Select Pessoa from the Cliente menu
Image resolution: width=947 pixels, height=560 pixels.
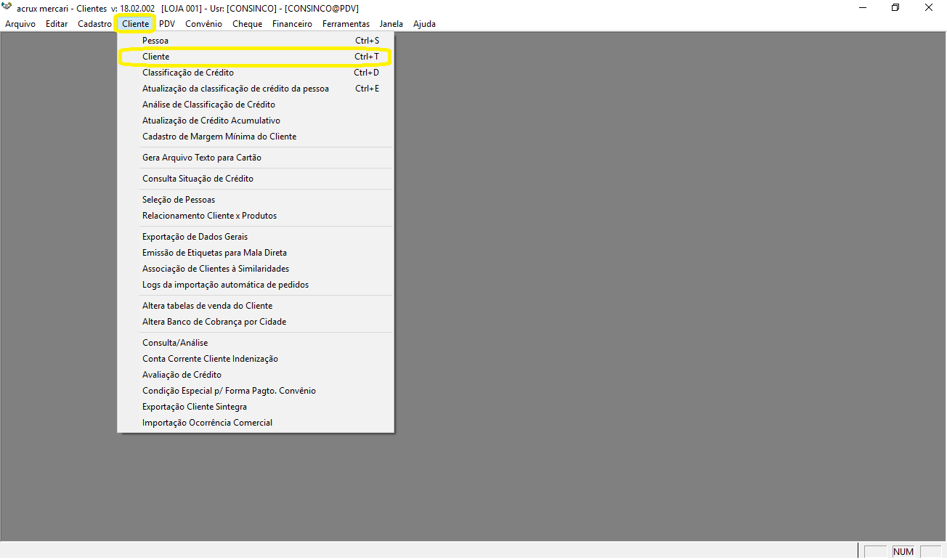pyautogui.click(x=155, y=41)
